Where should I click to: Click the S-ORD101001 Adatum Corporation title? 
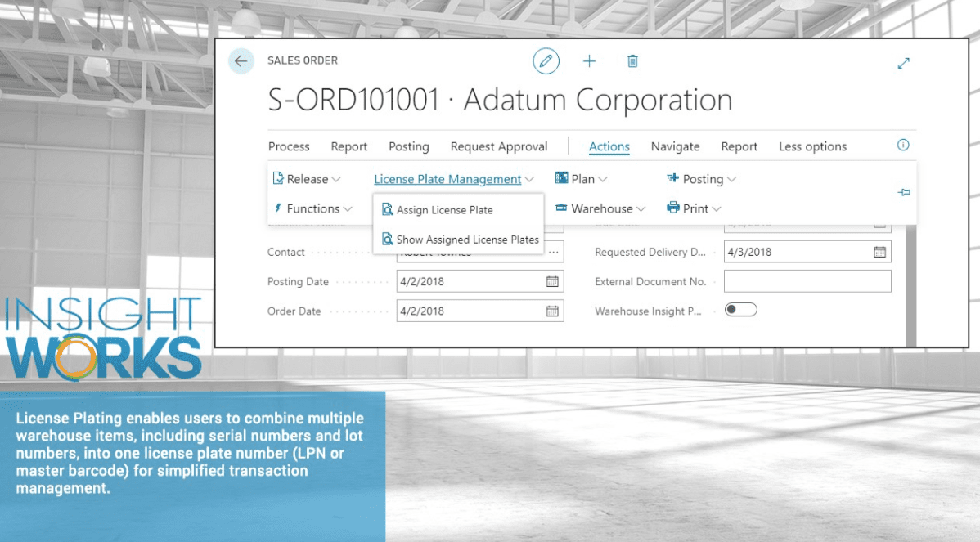click(x=500, y=100)
